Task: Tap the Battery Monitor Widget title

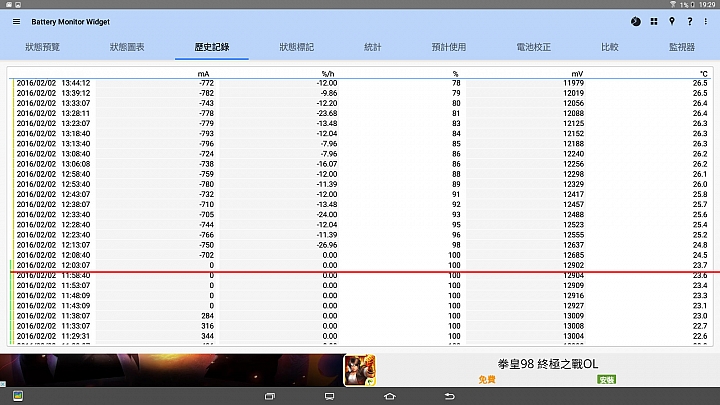Action: (x=70, y=22)
